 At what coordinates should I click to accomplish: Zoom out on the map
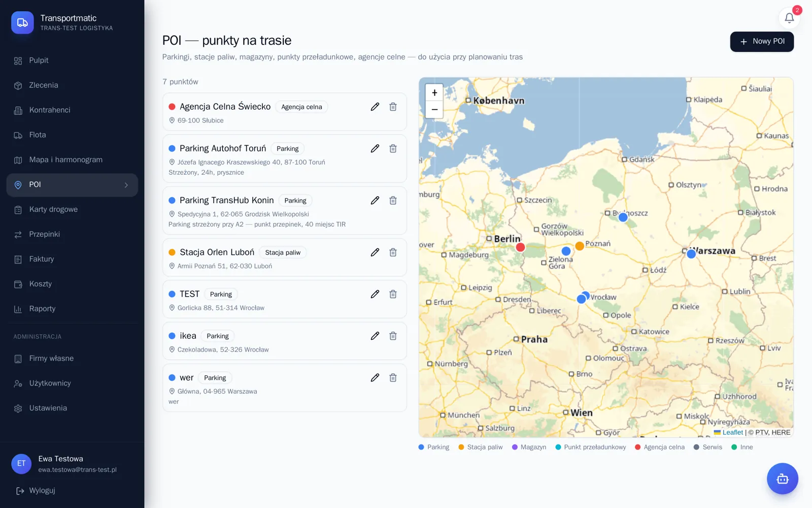434,109
